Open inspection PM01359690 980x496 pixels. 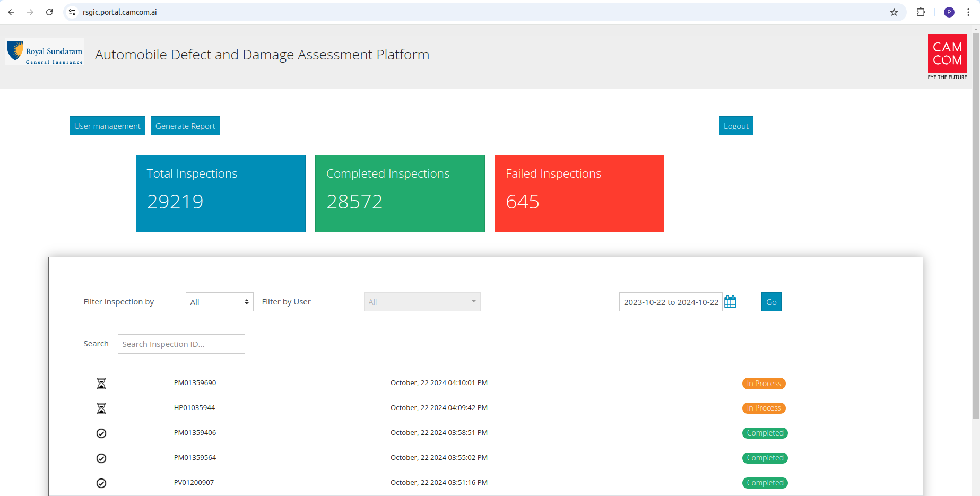[195, 383]
